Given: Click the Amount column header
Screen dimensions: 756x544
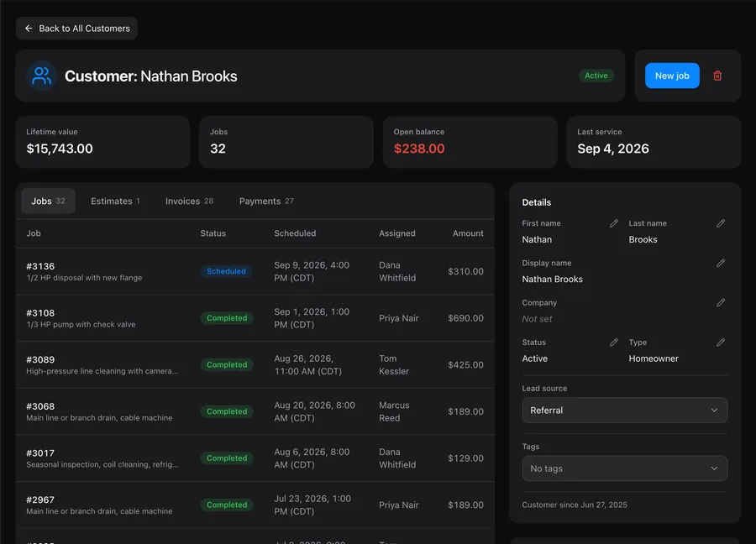Looking at the screenshot, I should (x=468, y=233).
